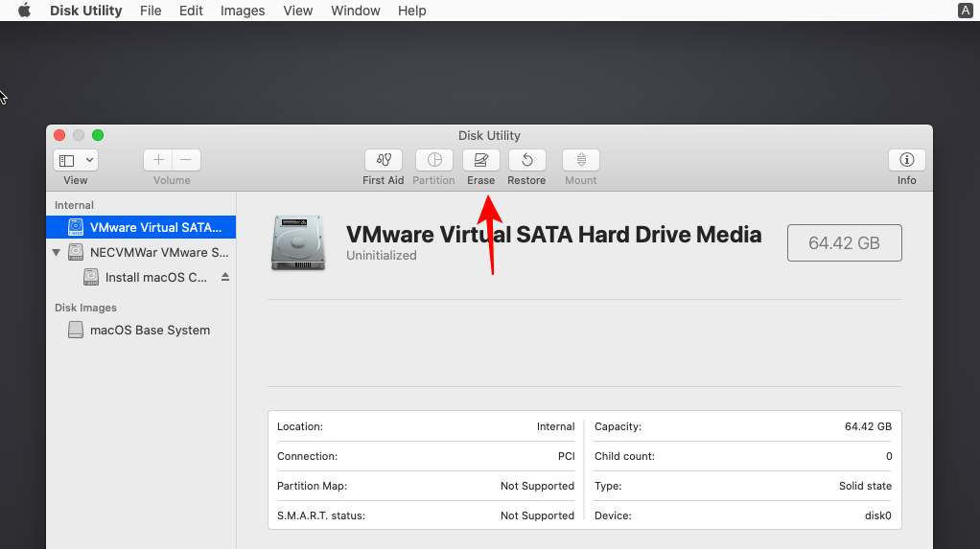Select VMware Virtual SATA drive in sidebar
This screenshot has height=549, width=980.
coord(153,228)
